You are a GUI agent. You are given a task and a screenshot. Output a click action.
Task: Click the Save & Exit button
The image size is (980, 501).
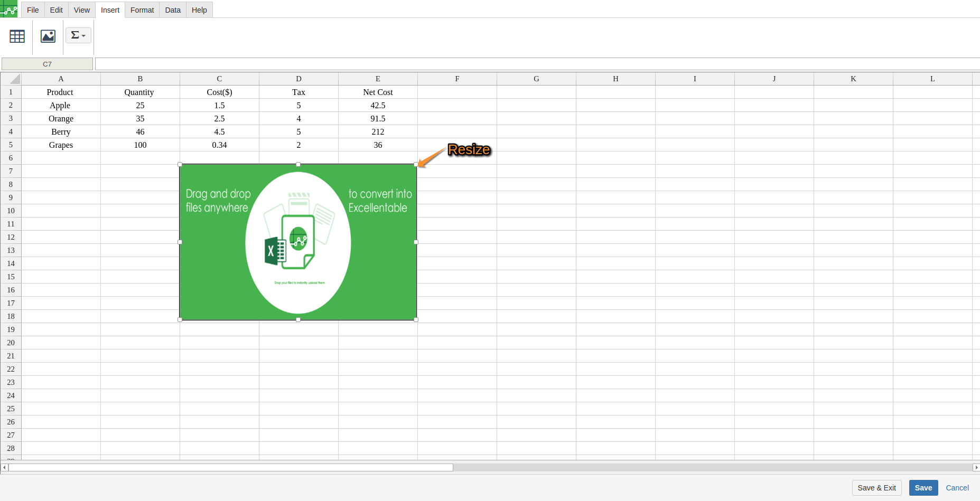pyautogui.click(x=877, y=488)
